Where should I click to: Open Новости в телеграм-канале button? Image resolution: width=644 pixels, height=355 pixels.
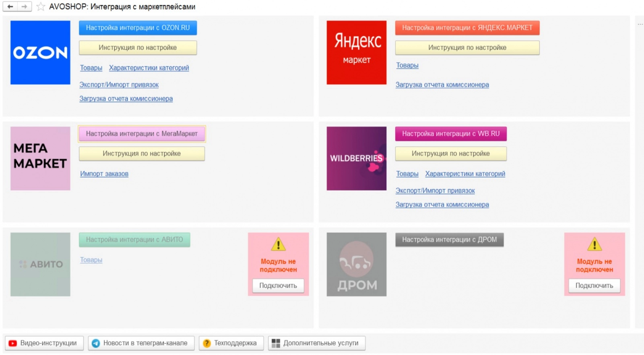(141, 343)
